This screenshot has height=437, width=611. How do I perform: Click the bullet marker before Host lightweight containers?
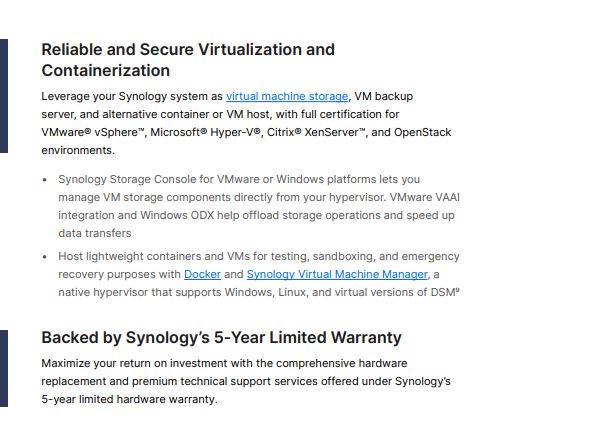[45, 257]
